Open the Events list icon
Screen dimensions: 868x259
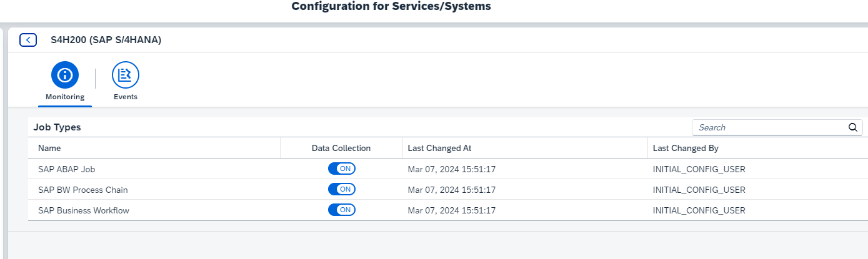[x=126, y=76]
